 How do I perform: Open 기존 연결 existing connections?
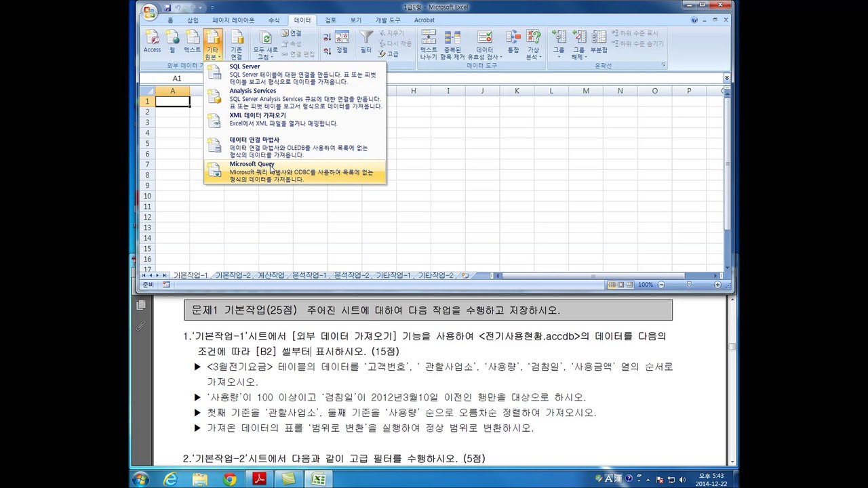tap(237, 45)
